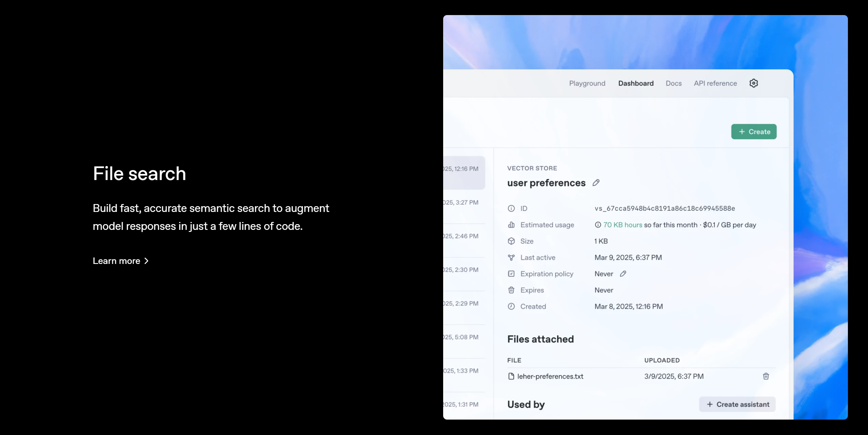The image size is (868, 435).
Task: Select the 2:29 PM list entry
Action: click(464, 307)
